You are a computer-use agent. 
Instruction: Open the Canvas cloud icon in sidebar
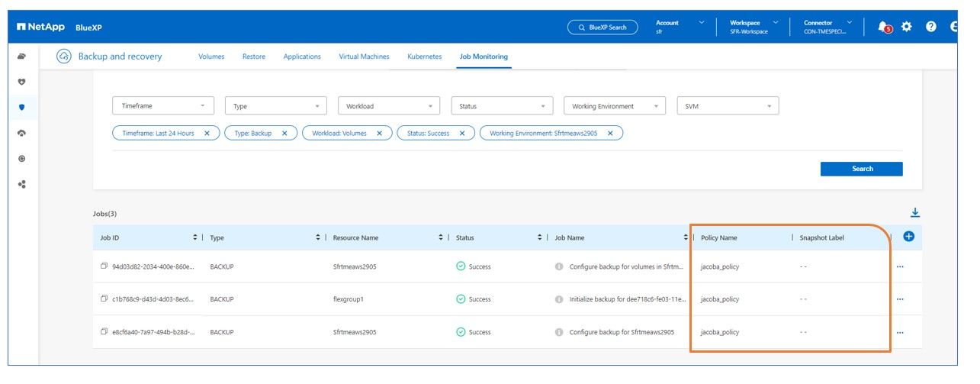pos(21,56)
